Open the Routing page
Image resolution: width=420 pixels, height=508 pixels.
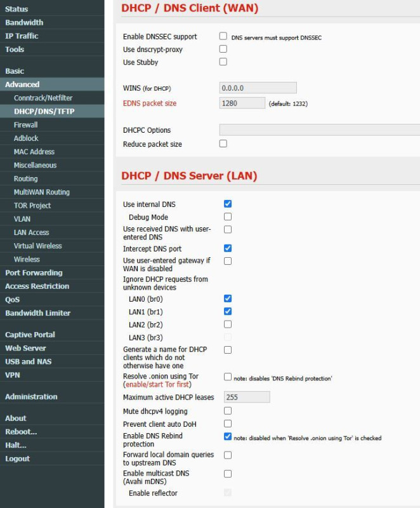pos(52,178)
